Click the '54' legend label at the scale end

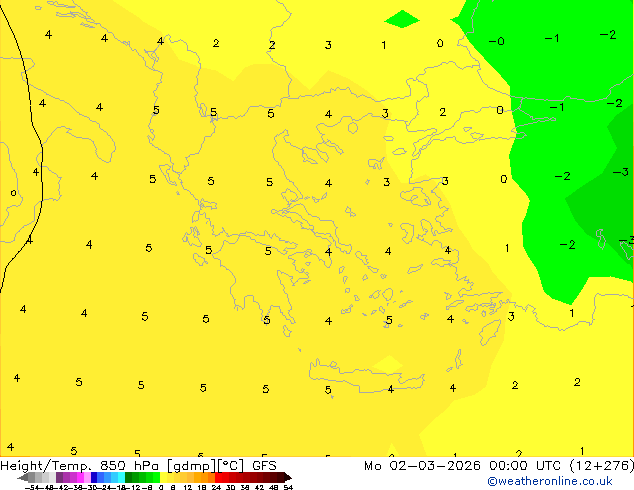[x=288, y=487]
